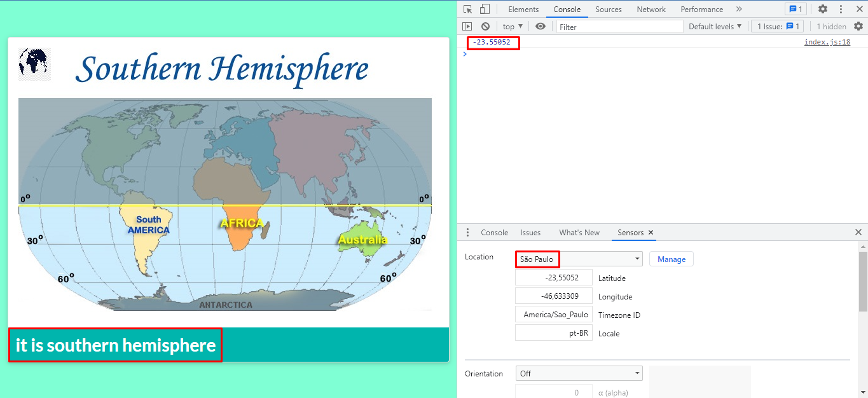
Task: Open the Default levels dropdown
Action: point(715,26)
